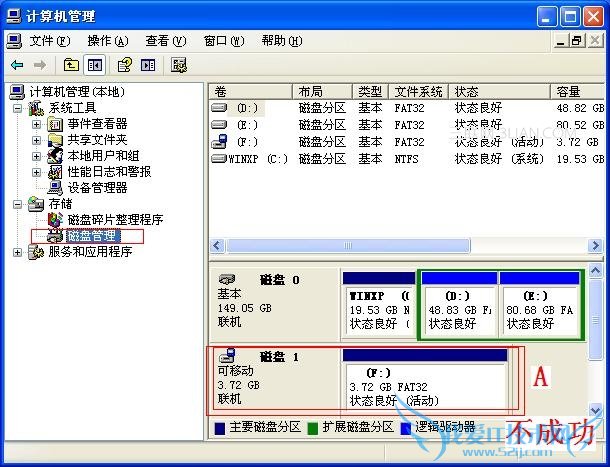Click the 扩展磁盘分区 green legend swatch

pos(313,428)
